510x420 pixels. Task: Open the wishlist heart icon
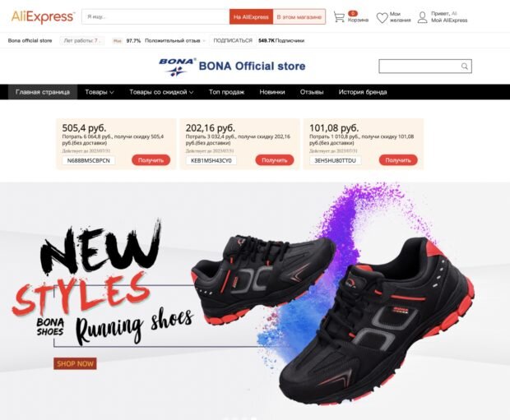tap(382, 17)
